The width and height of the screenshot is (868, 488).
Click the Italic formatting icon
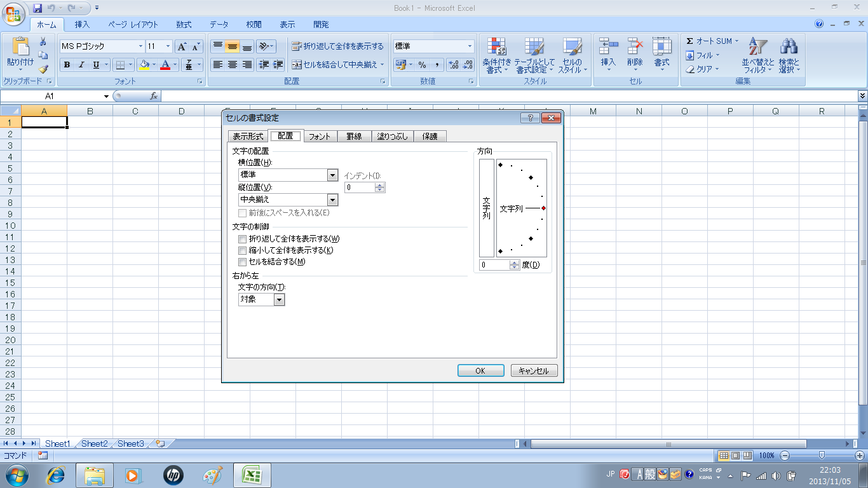click(x=81, y=65)
